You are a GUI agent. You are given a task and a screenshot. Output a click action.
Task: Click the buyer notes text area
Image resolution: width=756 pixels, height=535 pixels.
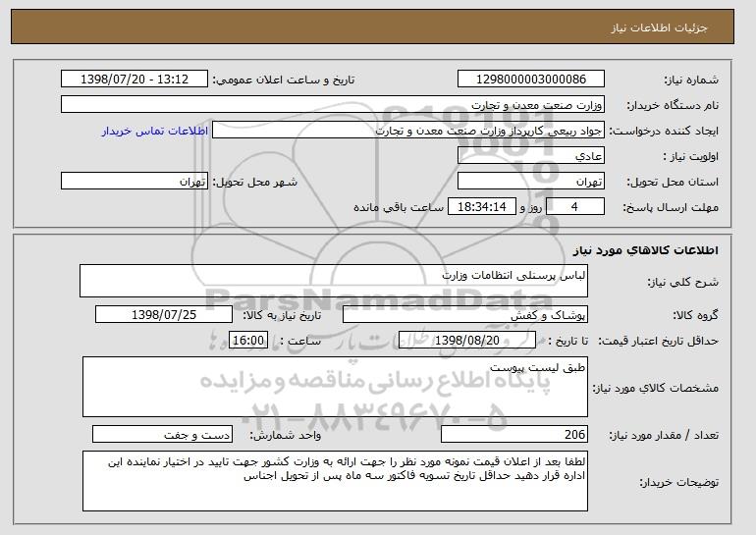click(335, 481)
